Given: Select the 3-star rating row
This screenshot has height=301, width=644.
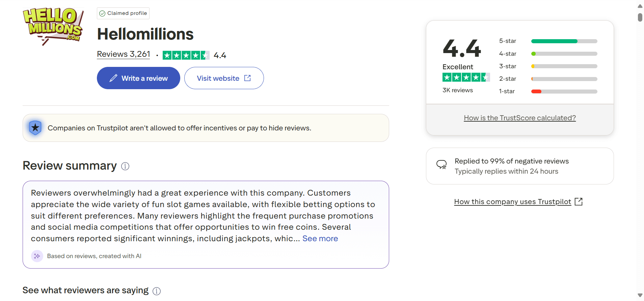Looking at the screenshot, I should (x=548, y=66).
